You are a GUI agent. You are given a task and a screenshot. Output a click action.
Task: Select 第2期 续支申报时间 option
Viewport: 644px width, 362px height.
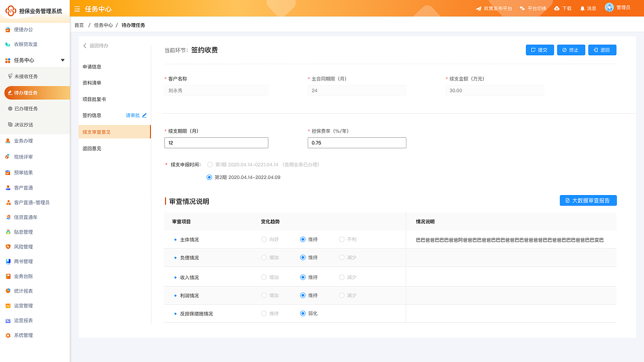click(209, 177)
